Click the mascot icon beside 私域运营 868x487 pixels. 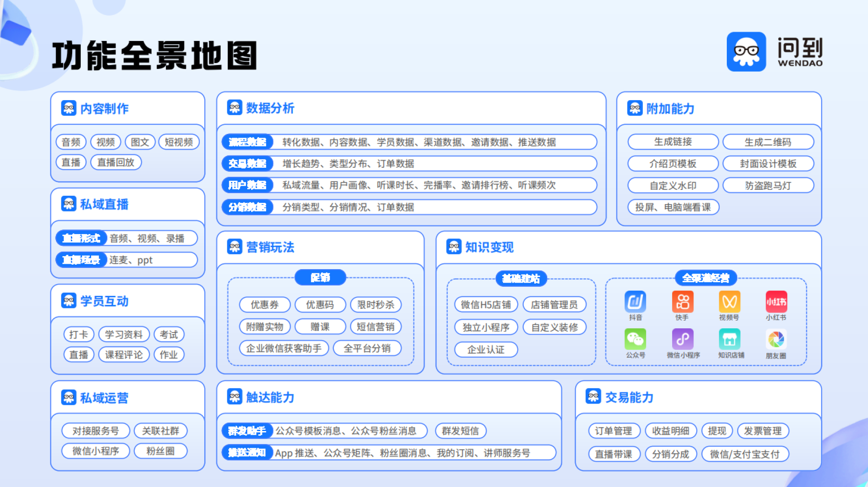pos(69,397)
